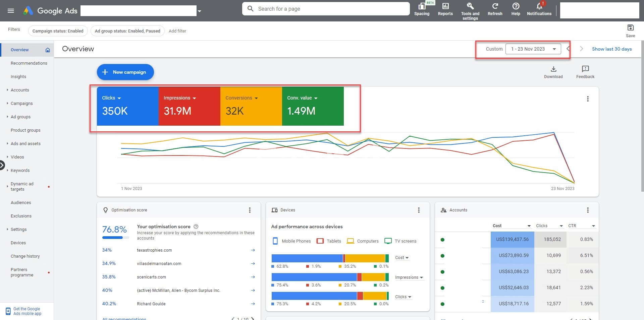Viewport: 644px width, 320px height.
Task: Open the Notifications bell
Action: pyautogui.click(x=539, y=6)
